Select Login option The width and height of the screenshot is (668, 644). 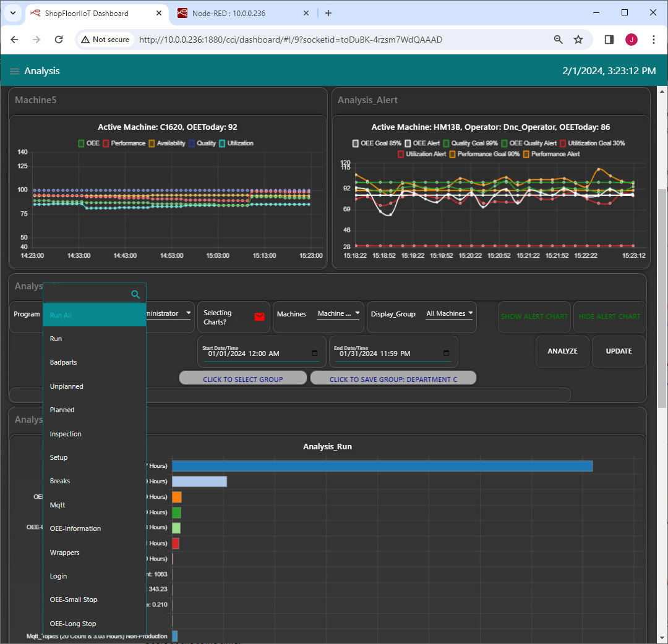[95, 576]
